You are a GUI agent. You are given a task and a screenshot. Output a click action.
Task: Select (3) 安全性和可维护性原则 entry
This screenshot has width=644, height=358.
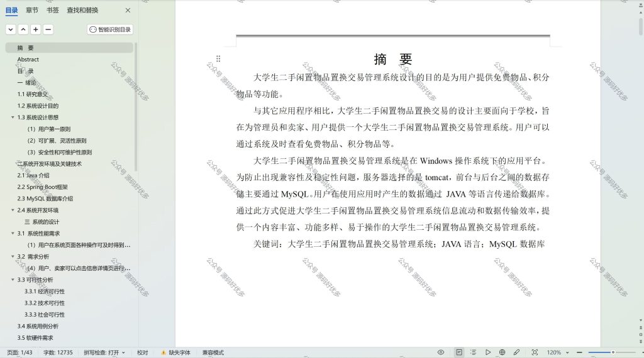tap(60, 152)
